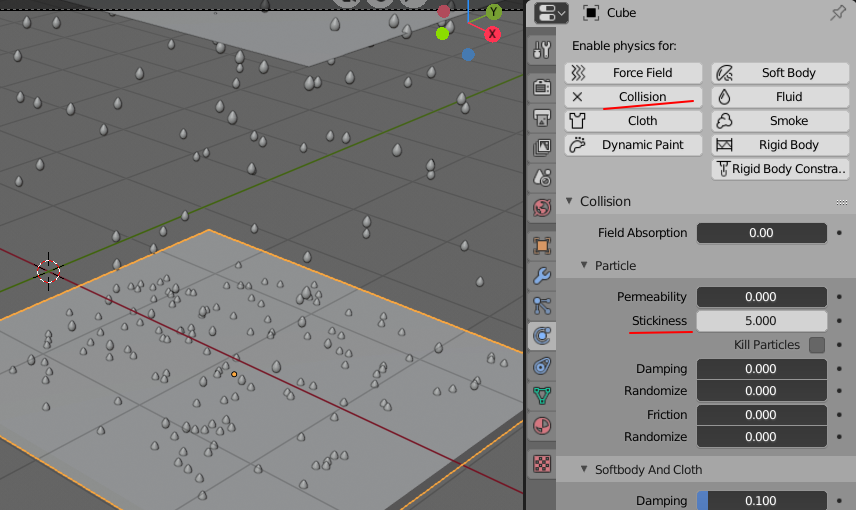Open the Particles properties tab
Image resolution: width=856 pixels, height=510 pixels.
[x=542, y=306]
